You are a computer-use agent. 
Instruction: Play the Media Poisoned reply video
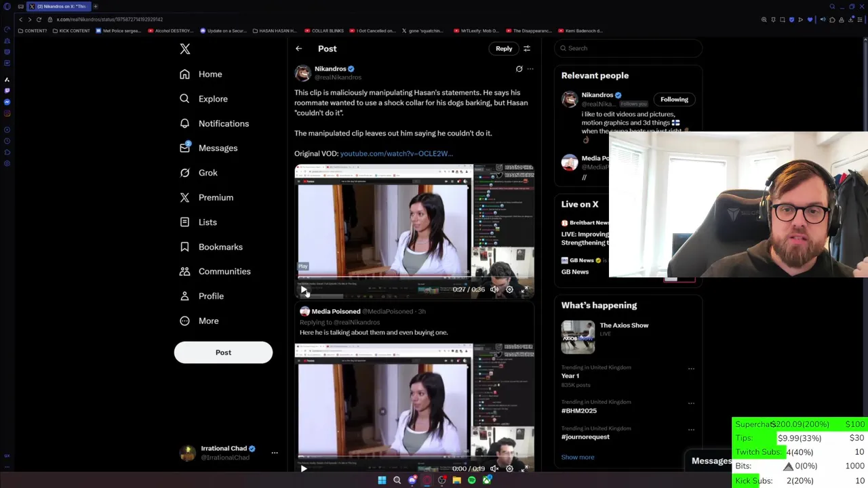[303, 468]
